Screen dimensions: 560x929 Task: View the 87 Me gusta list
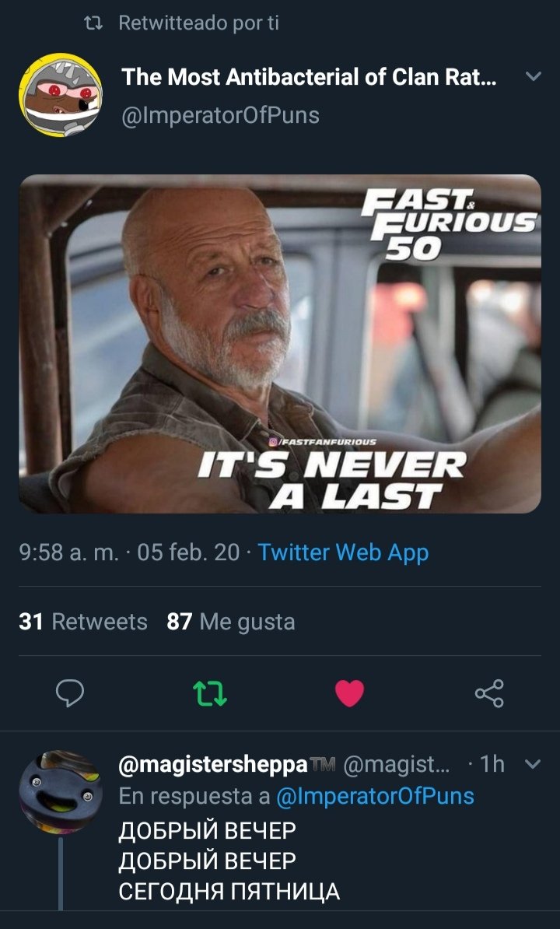[231, 622]
